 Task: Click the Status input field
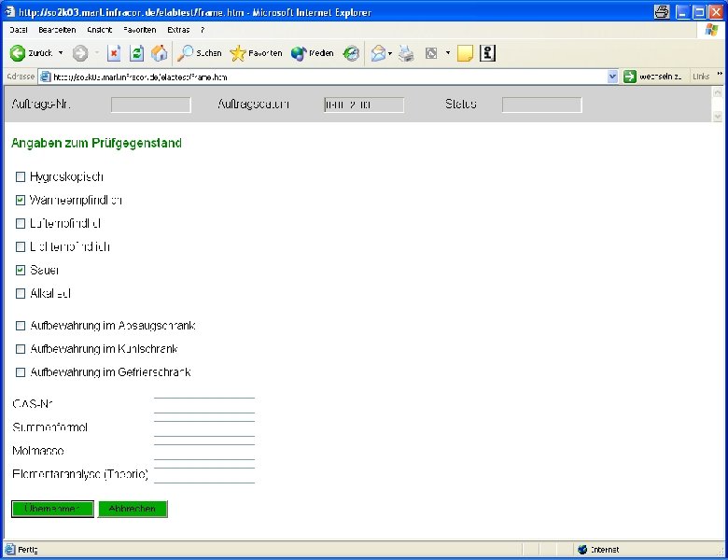click(x=542, y=105)
